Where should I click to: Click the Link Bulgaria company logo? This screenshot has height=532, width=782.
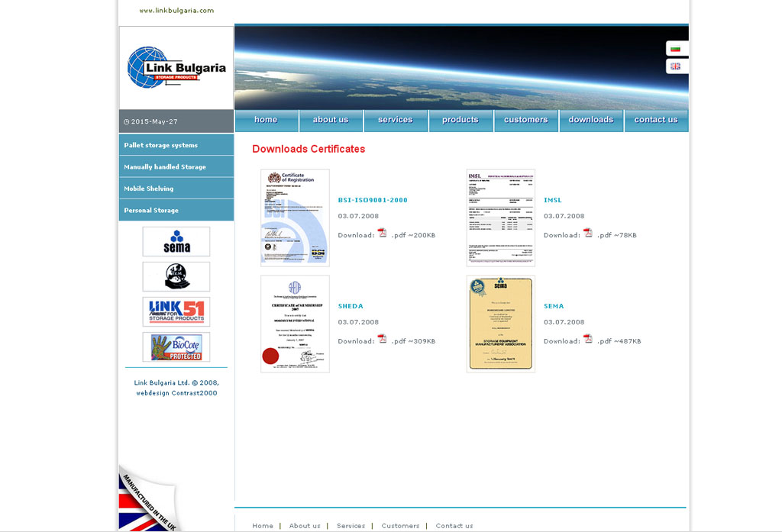click(176, 68)
